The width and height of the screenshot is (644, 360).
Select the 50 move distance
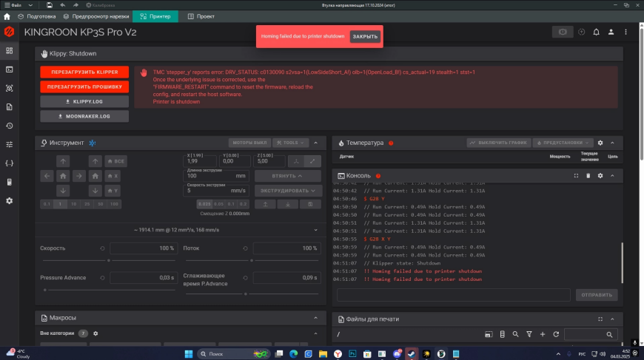click(x=101, y=204)
